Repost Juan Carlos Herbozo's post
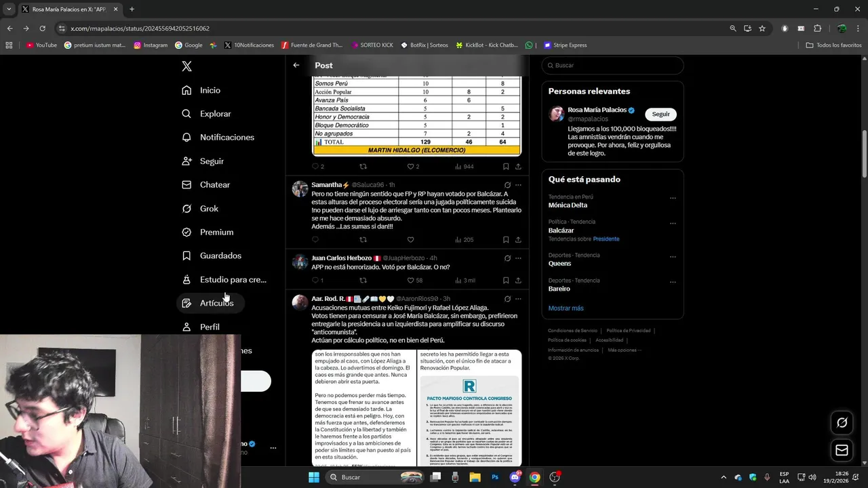 coord(363,280)
